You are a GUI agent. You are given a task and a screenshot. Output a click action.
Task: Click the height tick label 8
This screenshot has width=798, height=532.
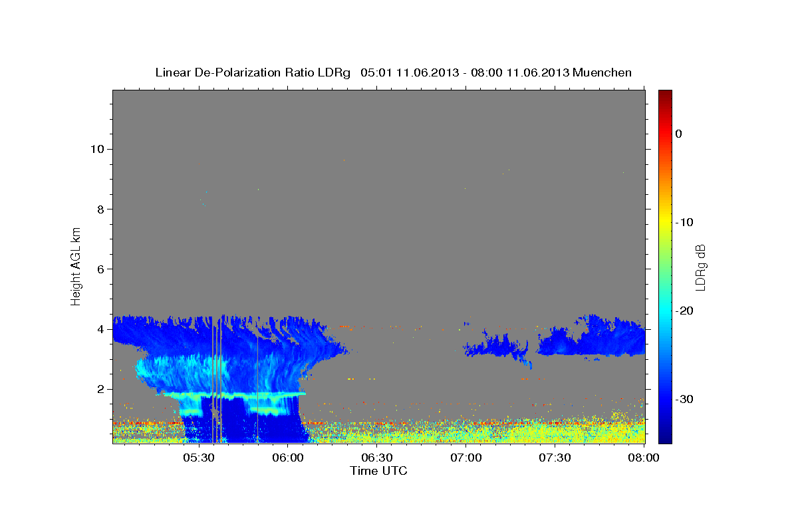click(x=100, y=209)
